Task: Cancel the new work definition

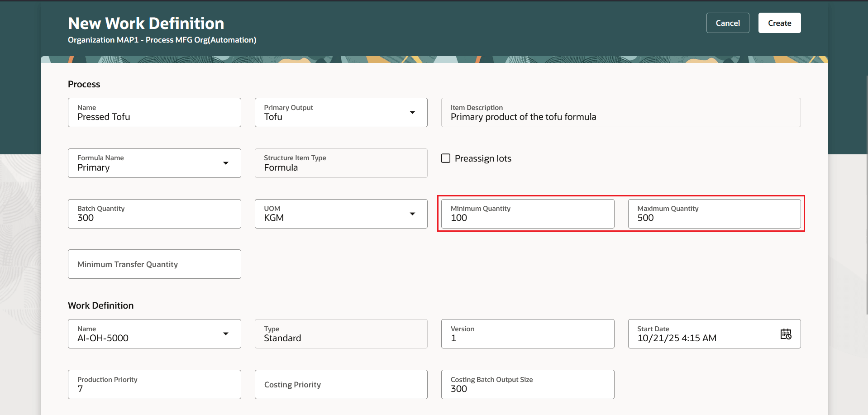Action: (x=727, y=23)
